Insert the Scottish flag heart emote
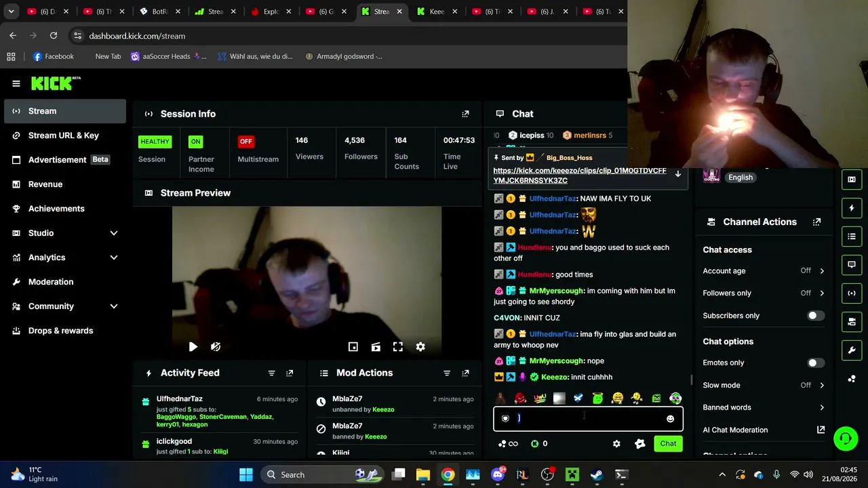The height and width of the screenshot is (488, 868). click(x=578, y=399)
